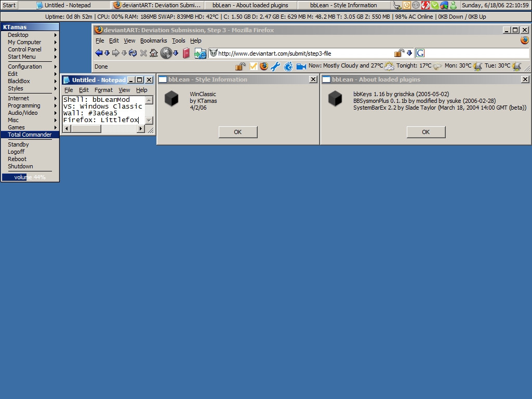Open the Notepad Edit menu
532x399 pixels.
[84, 90]
